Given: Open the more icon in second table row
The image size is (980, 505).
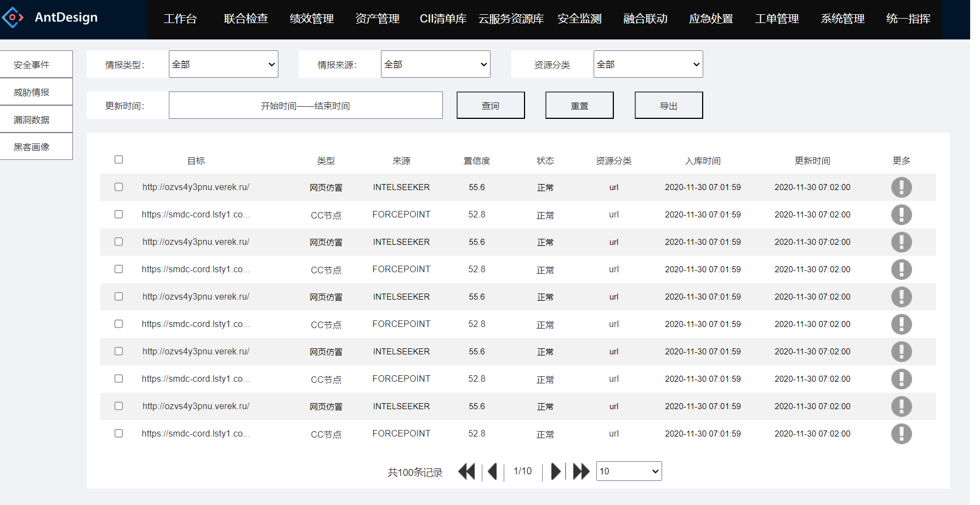Looking at the screenshot, I should (901, 215).
